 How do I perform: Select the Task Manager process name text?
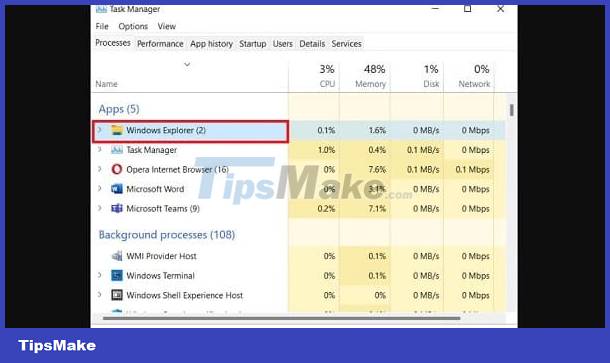click(x=151, y=150)
